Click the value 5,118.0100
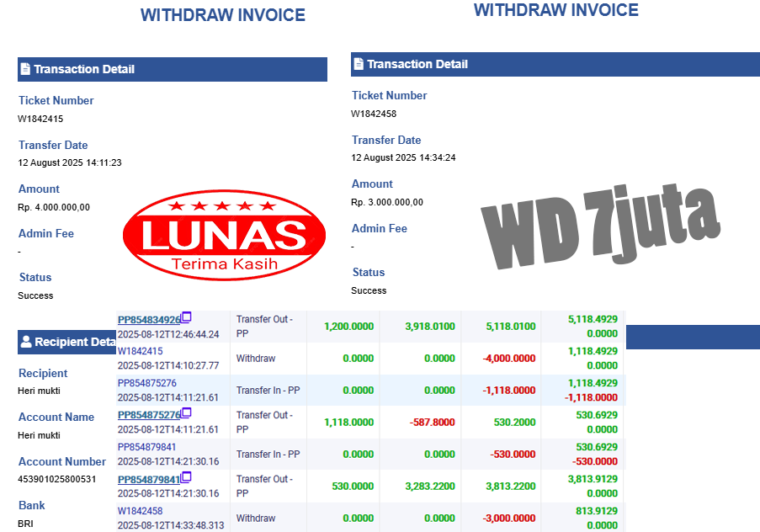 (511, 327)
